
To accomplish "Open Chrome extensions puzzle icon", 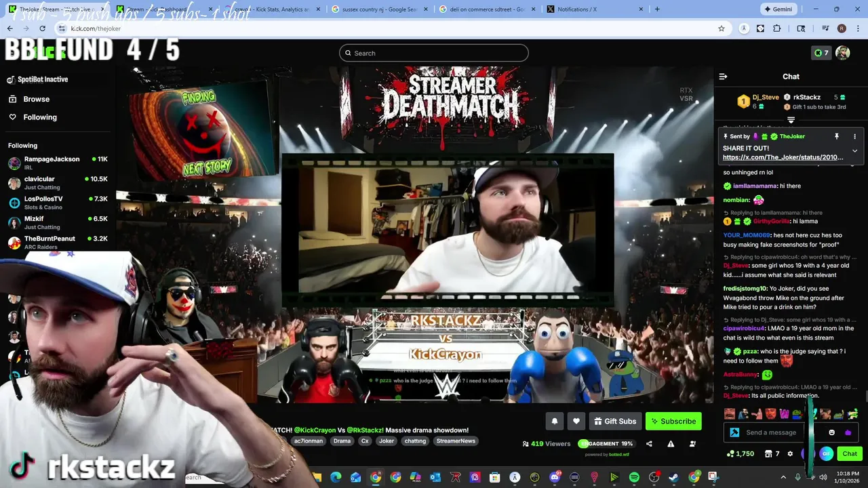I will tap(777, 28).
